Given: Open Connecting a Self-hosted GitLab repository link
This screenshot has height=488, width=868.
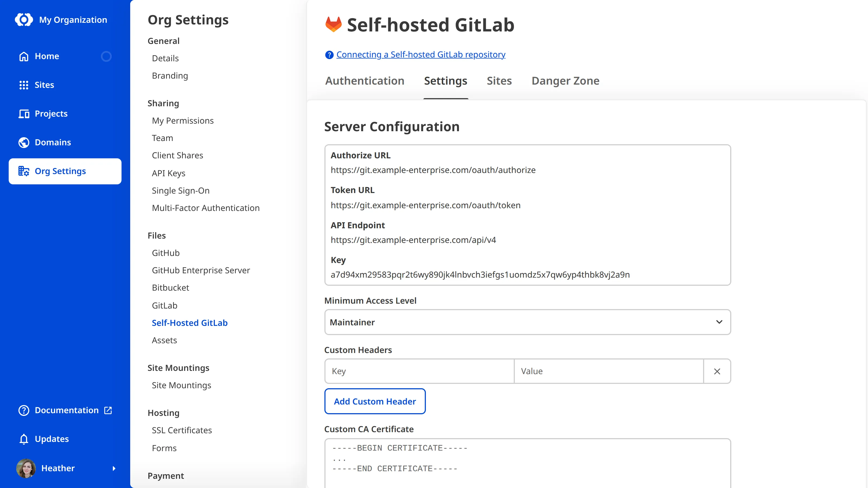Looking at the screenshot, I should point(421,54).
